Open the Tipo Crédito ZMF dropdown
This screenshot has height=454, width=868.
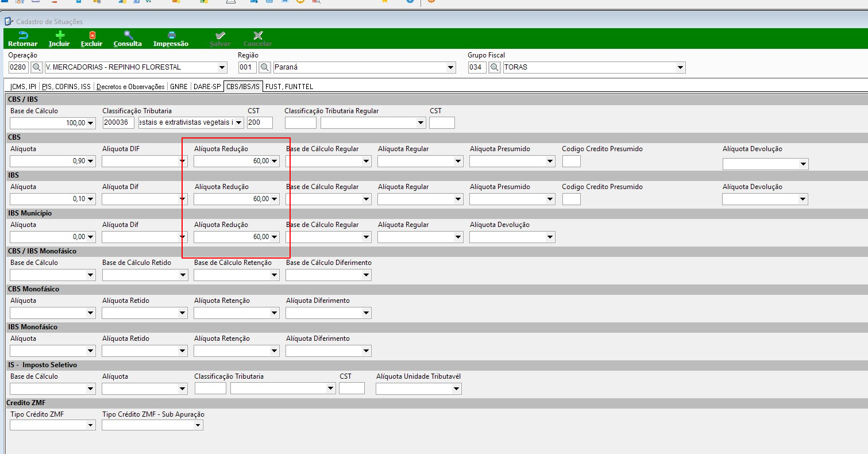point(91,425)
